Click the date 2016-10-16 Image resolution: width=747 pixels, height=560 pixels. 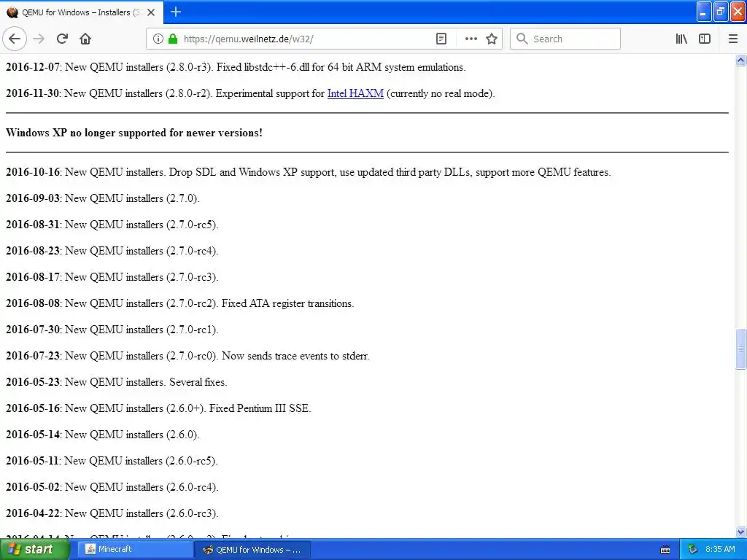(x=33, y=172)
